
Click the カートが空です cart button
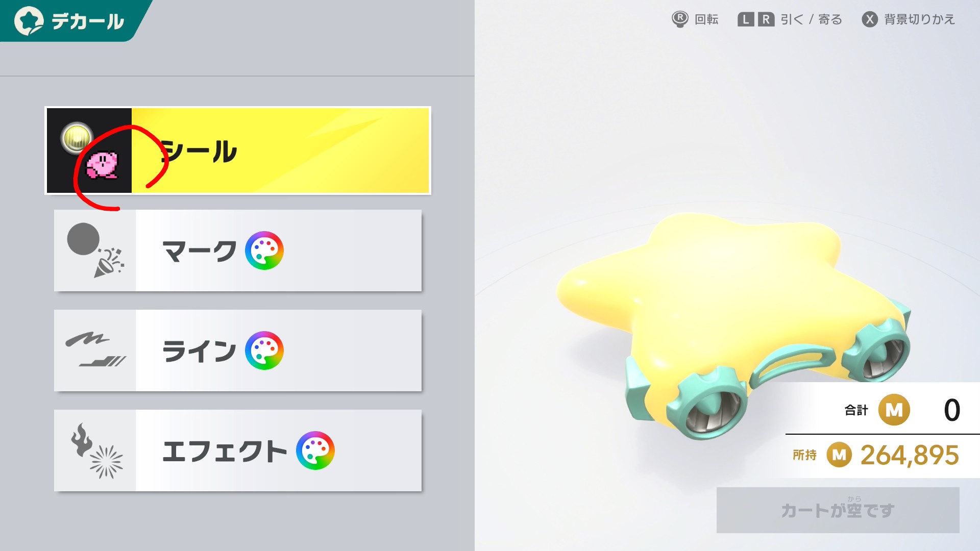[x=838, y=510]
